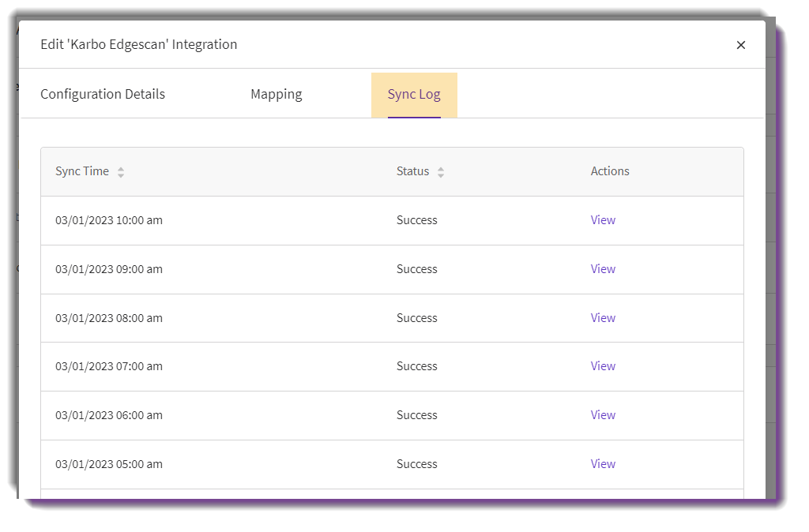
Task: Click '03/01/2023 10:00 am' sync time
Action: [109, 221]
